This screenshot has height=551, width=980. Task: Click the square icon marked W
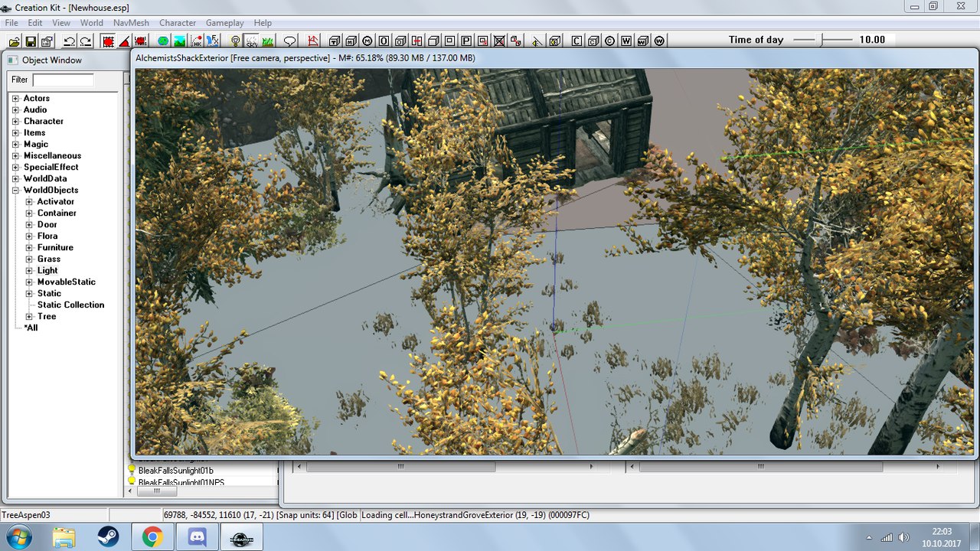pos(626,41)
